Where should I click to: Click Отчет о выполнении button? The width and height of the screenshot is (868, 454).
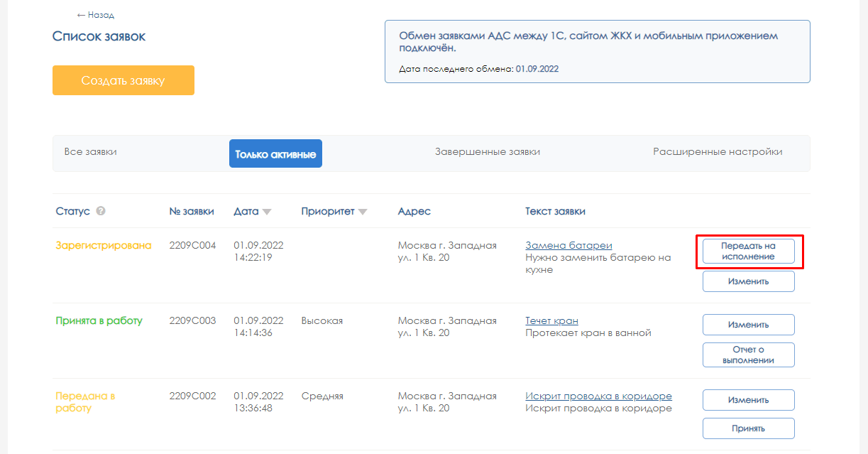[x=748, y=355]
